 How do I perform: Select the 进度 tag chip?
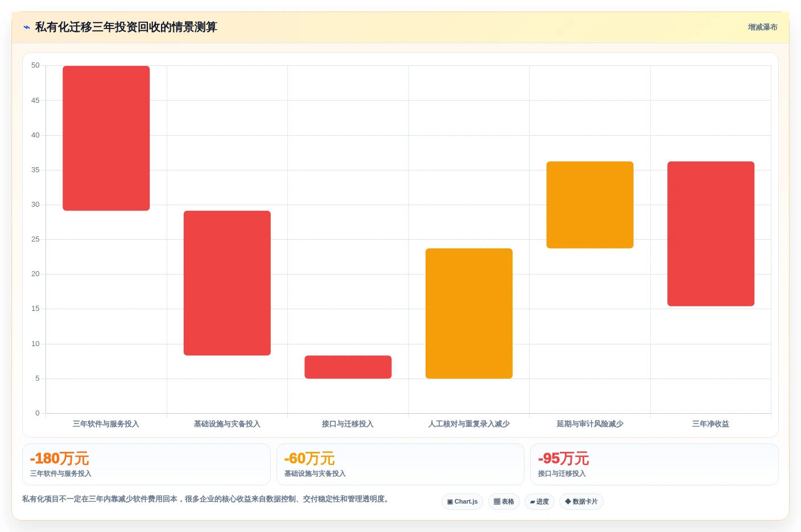coord(539,501)
